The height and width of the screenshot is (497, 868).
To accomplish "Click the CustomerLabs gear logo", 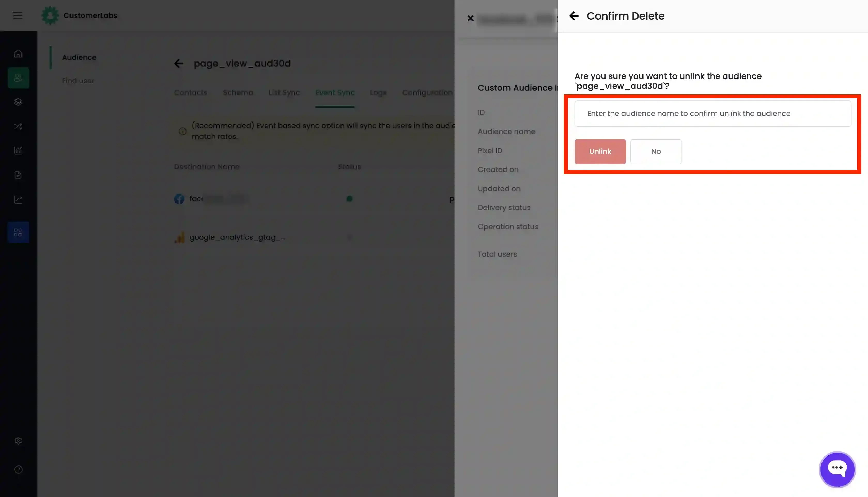I will pyautogui.click(x=50, y=15).
